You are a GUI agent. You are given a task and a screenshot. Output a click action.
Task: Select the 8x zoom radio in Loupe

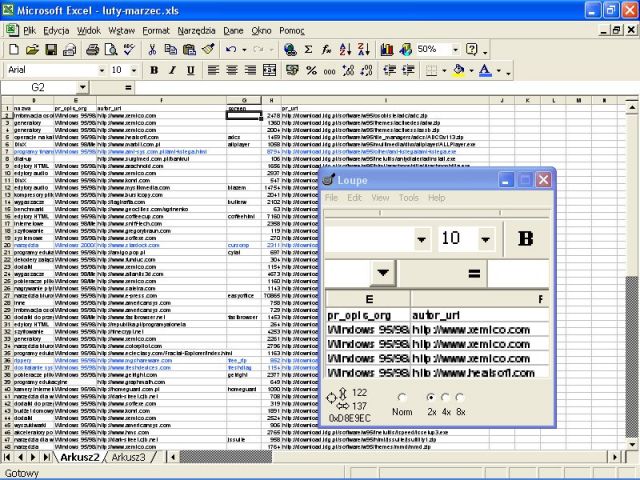tap(460, 397)
